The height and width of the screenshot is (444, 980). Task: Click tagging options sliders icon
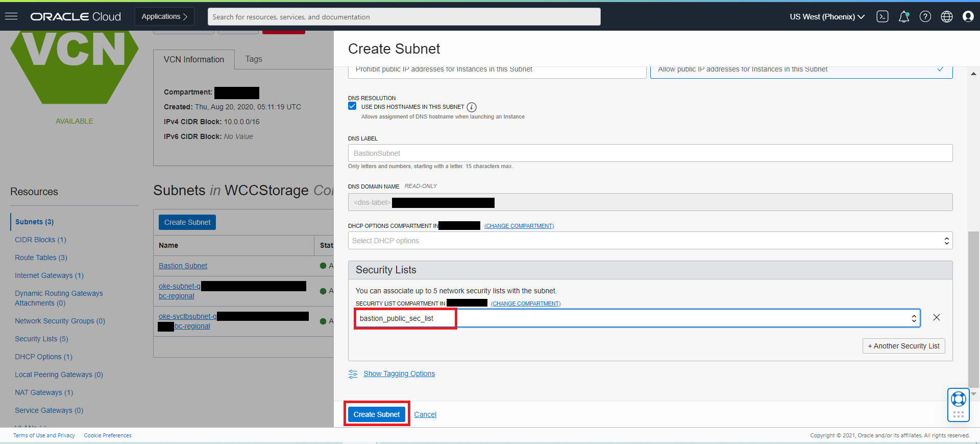[353, 374]
